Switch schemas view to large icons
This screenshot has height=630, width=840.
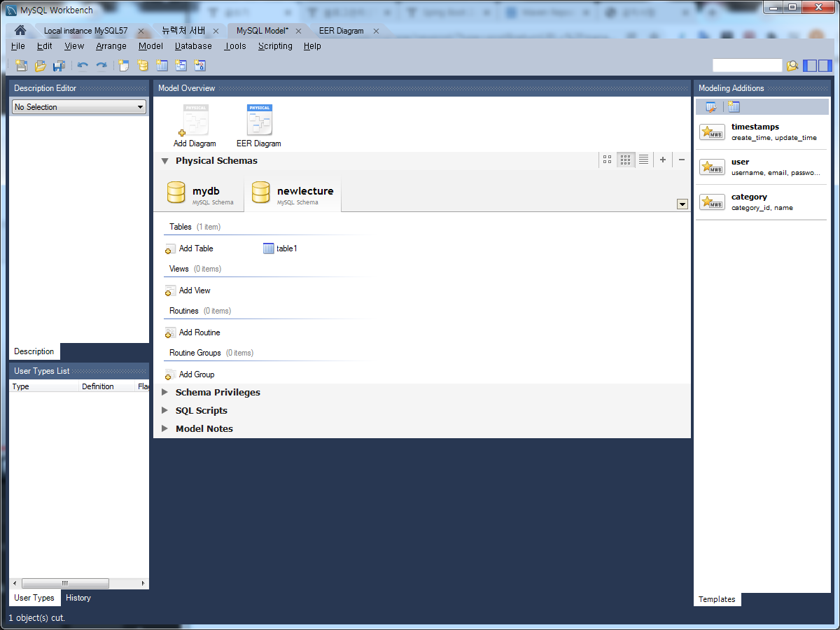click(607, 160)
